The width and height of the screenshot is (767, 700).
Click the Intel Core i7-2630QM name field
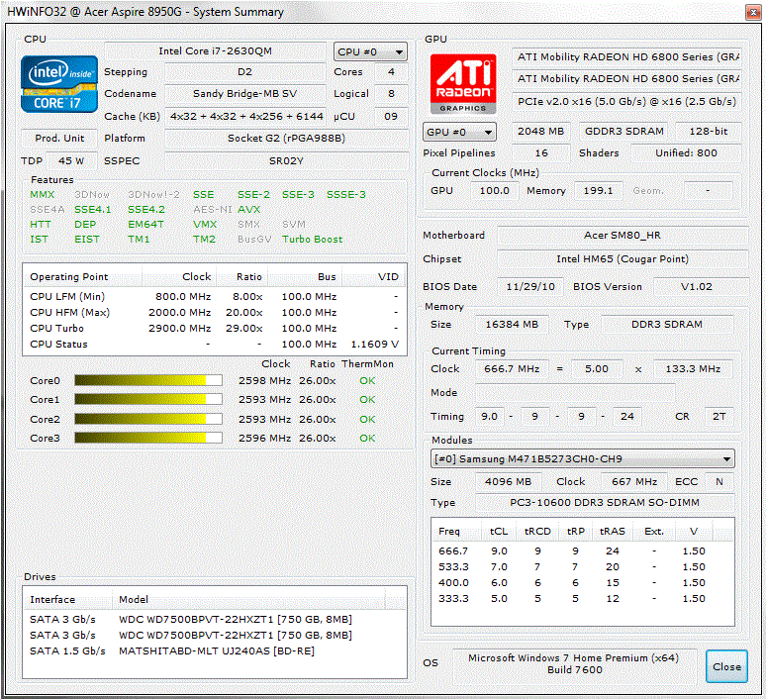pyautogui.click(x=215, y=50)
